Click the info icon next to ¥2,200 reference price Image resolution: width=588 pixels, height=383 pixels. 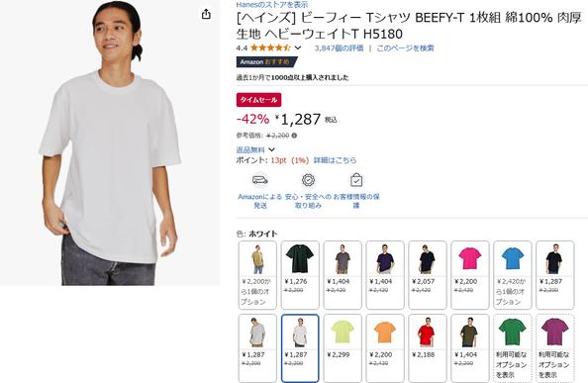click(x=294, y=136)
